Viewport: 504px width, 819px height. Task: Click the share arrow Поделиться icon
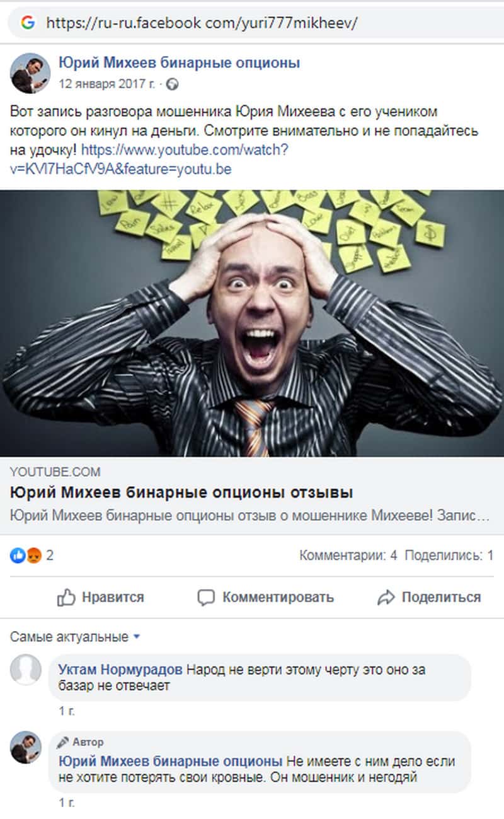386,597
